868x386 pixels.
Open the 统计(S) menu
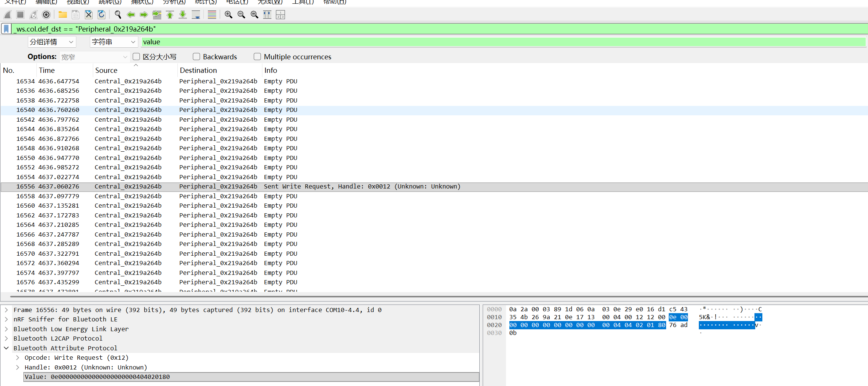206,2
